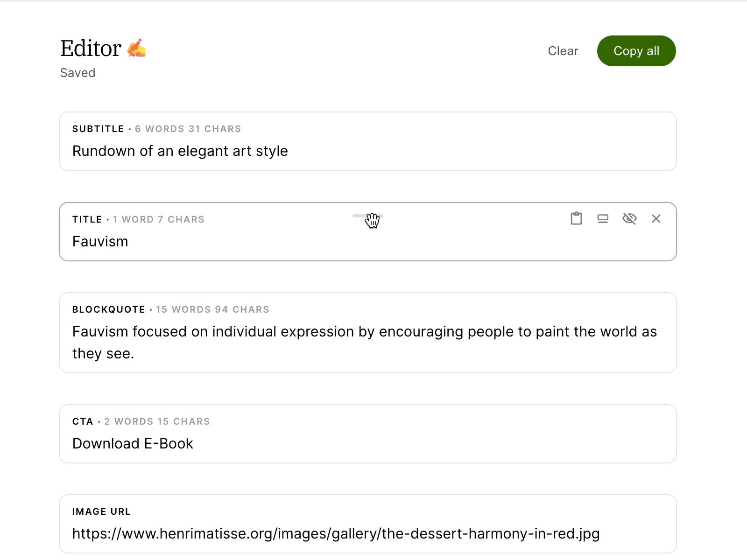
Task: Edit the Subtitle text reading elegant art style
Action: coord(180,151)
